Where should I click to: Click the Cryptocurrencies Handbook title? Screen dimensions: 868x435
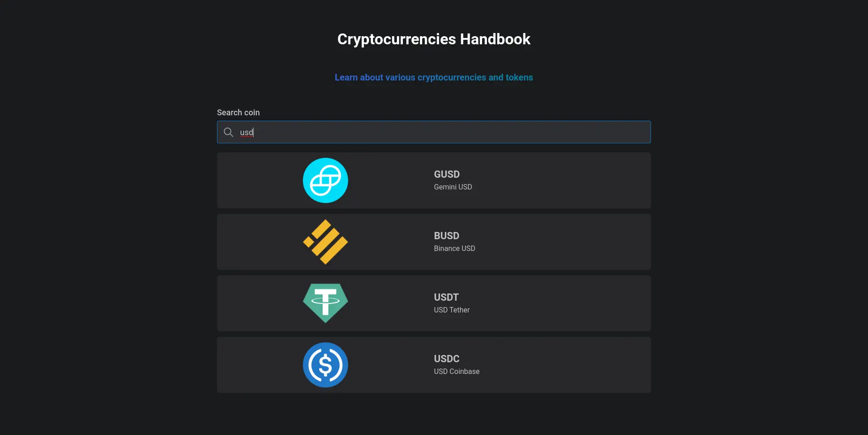pyautogui.click(x=434, y=39)
